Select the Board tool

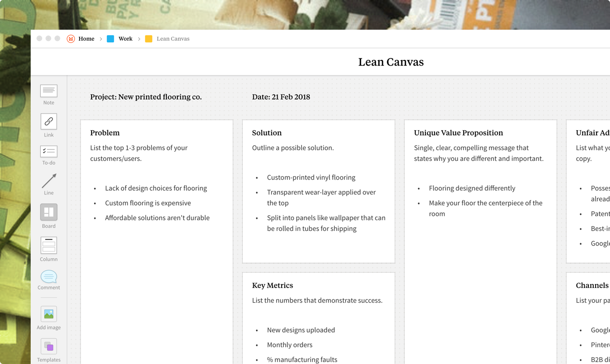[48, 216]
